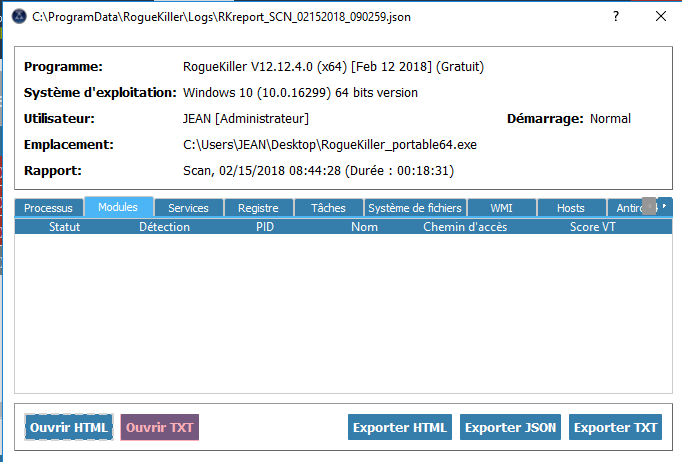Sort by the Détection column header
This screenshot has height=462, width=682.
click(164, 227)
